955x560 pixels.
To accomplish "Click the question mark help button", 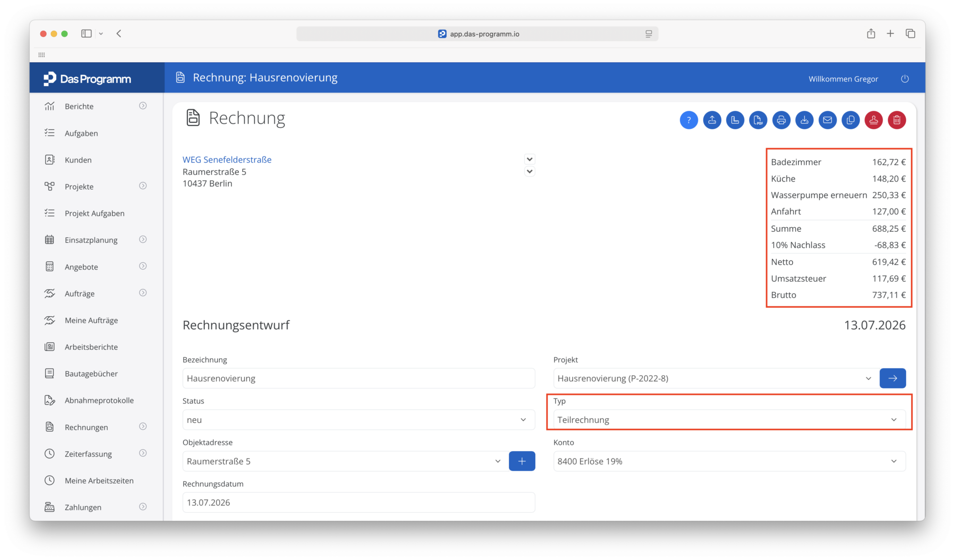I will (688, 120).
